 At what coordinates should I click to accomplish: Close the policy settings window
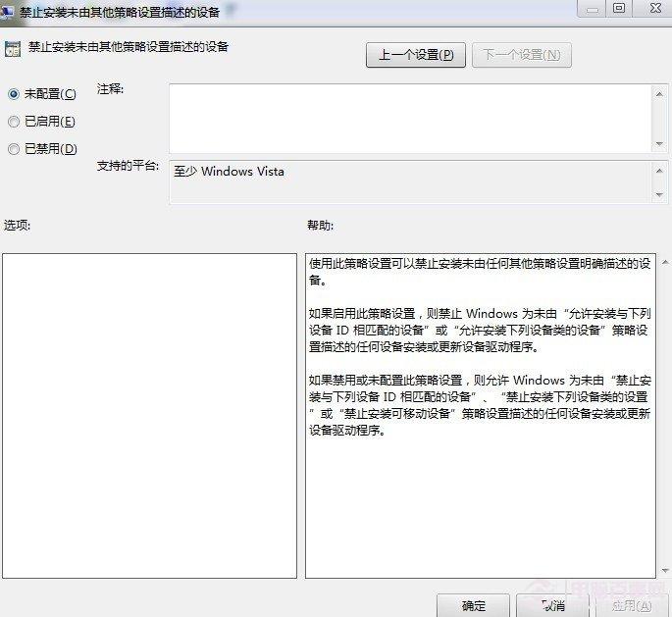(x=655, y=8)
